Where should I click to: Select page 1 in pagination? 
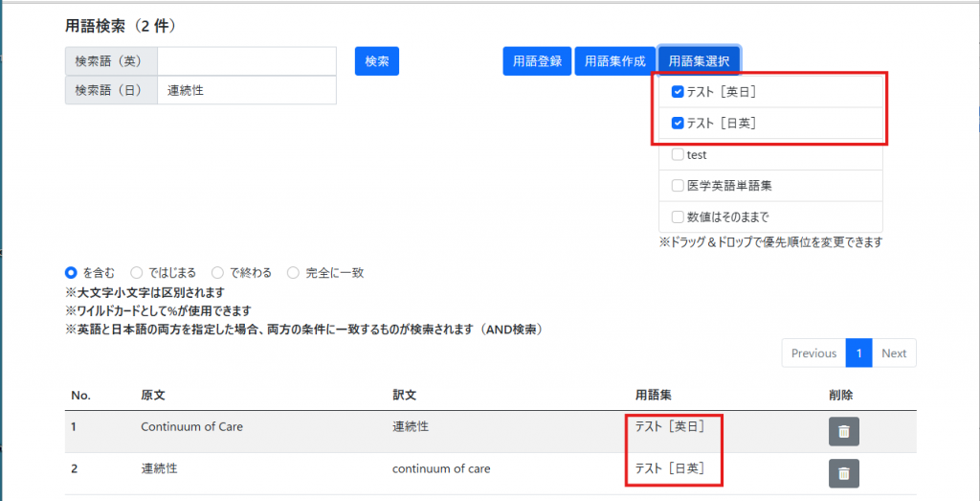(858, 353)
